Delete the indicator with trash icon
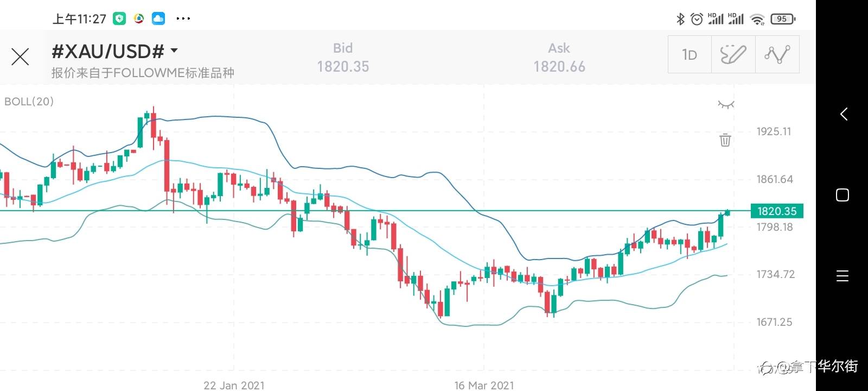The height and width of the screenshot is (391, 868). click(x=725, y=140)
